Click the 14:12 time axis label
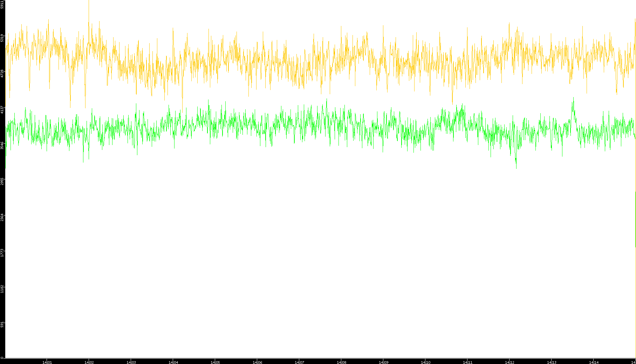 (510, 362)
